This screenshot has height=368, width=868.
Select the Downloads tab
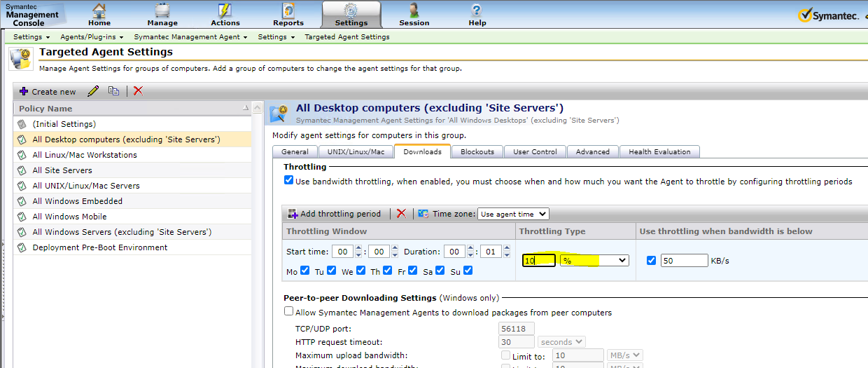422,151
